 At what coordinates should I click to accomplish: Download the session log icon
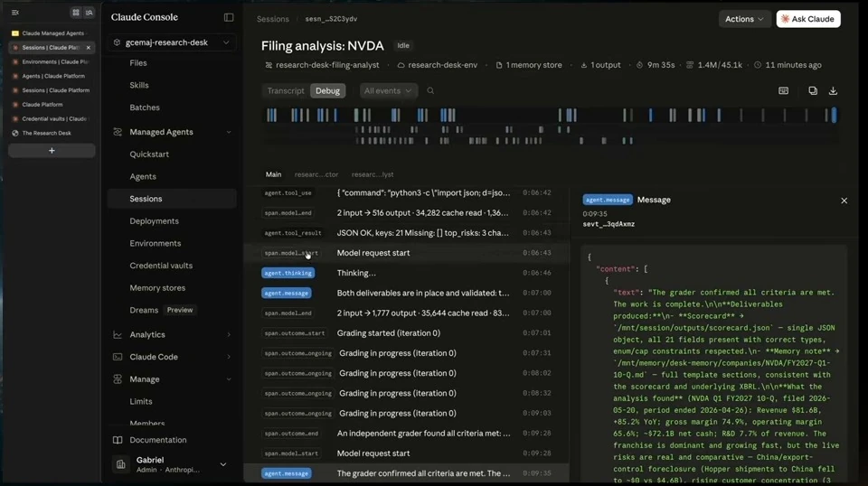coord(833,90)
